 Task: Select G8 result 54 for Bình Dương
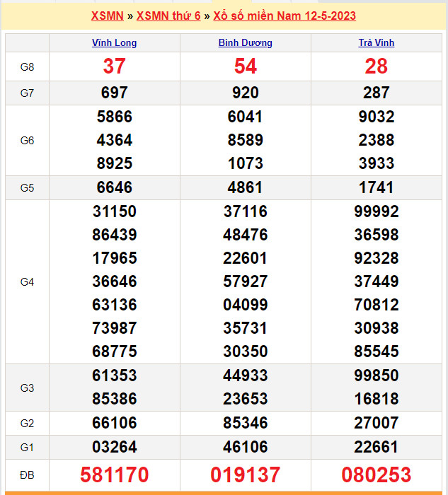pyautogui.click(x=245, y=66)
